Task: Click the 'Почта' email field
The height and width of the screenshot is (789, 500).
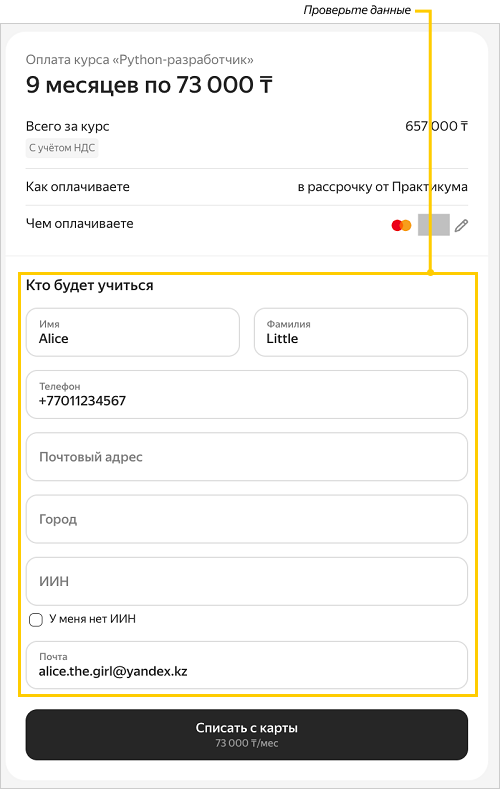Action: 246,665
